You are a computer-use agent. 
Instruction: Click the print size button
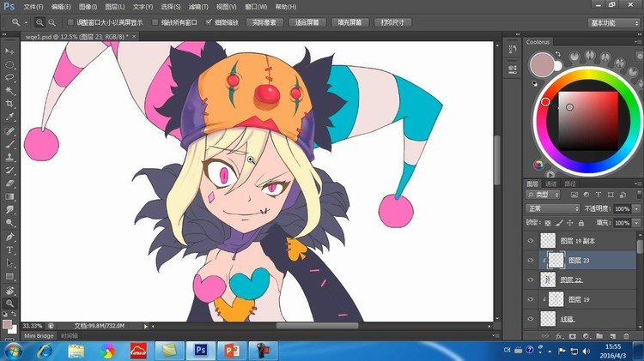392,22
